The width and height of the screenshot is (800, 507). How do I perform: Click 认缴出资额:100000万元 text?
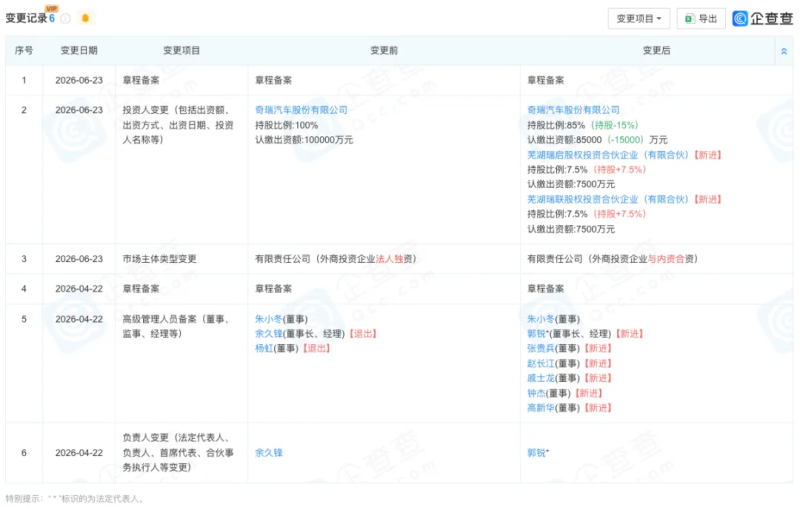pyautogui.click(x=304, y=140)
